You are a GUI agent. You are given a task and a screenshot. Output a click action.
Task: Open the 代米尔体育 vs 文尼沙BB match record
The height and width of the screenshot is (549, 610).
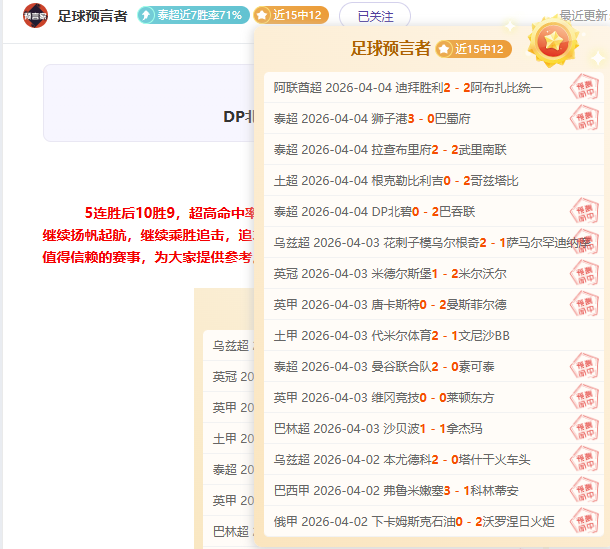click(392, 336)
